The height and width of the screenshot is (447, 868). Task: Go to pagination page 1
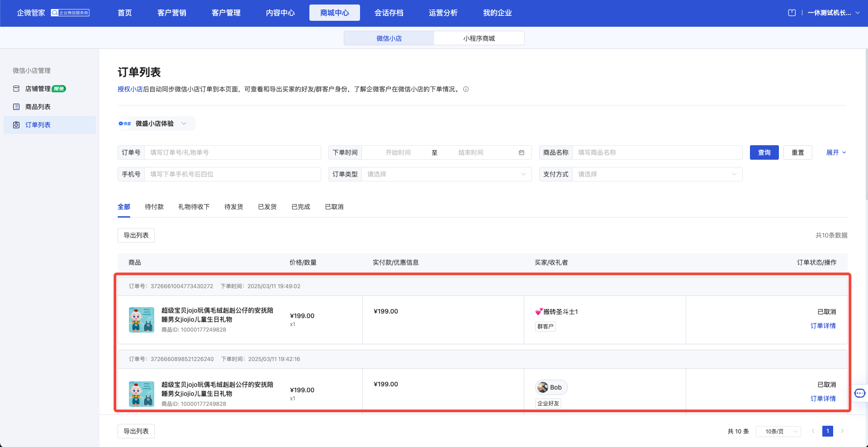click(828, 431)
